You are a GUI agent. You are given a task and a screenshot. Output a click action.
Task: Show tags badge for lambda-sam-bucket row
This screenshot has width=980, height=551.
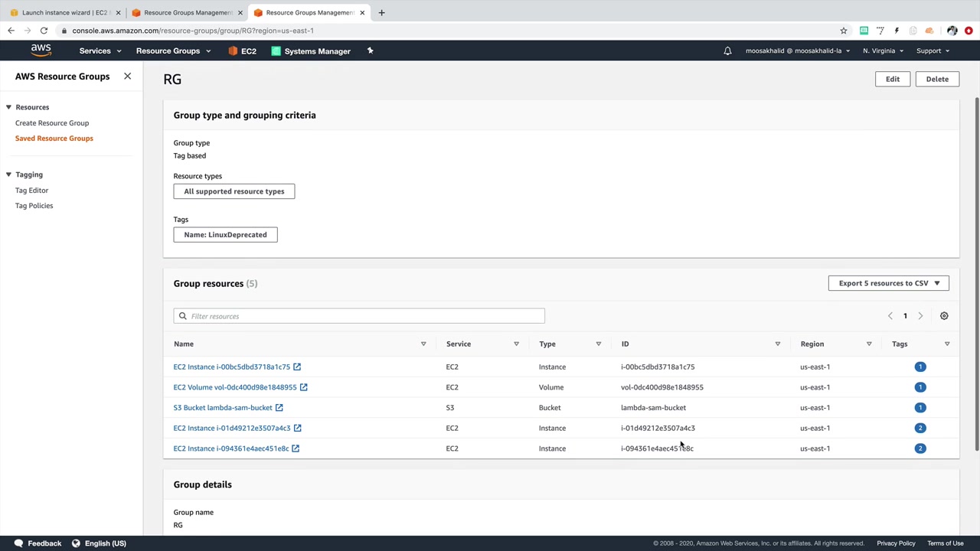coord(920,408)
